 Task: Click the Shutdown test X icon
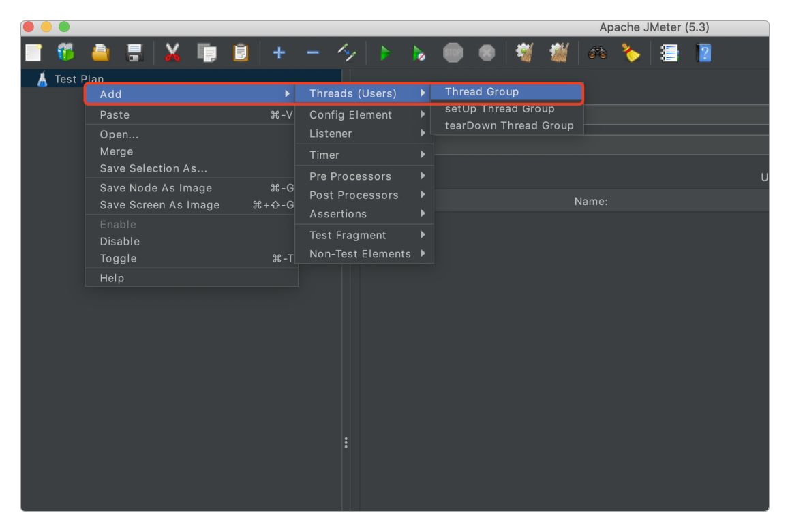coord(487,52)
